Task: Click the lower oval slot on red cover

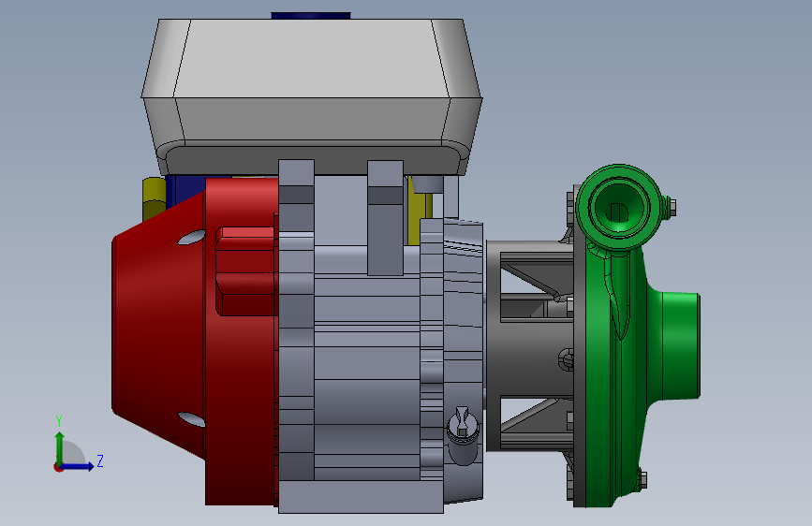Action: pos(192,418)
